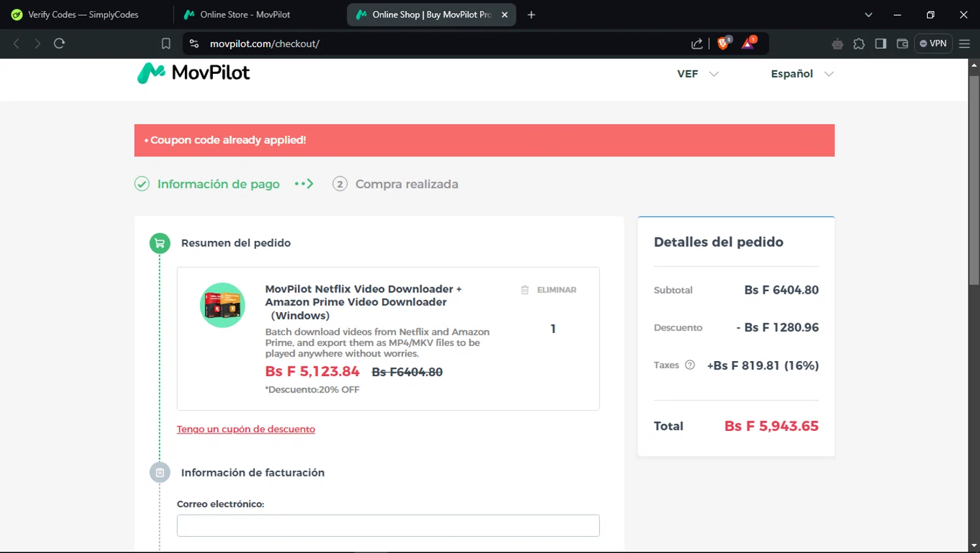Click the scrollbar down arrow
This screenshot has width=980, height=553.
pos(974,546)
